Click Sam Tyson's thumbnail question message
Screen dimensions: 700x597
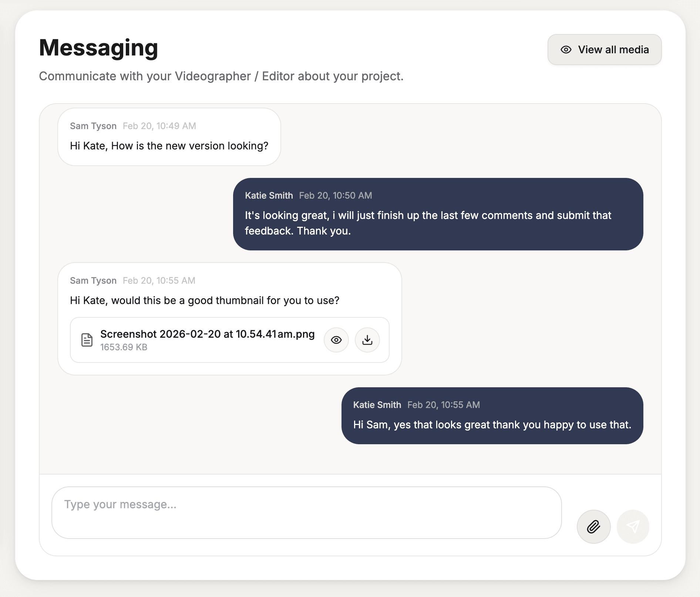(x=205, y=300)
